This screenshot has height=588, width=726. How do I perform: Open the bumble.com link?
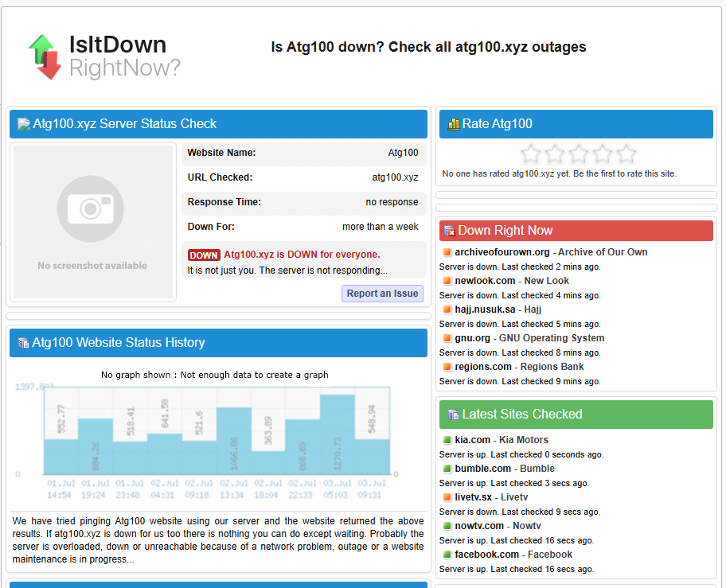(x=482, y=469)
